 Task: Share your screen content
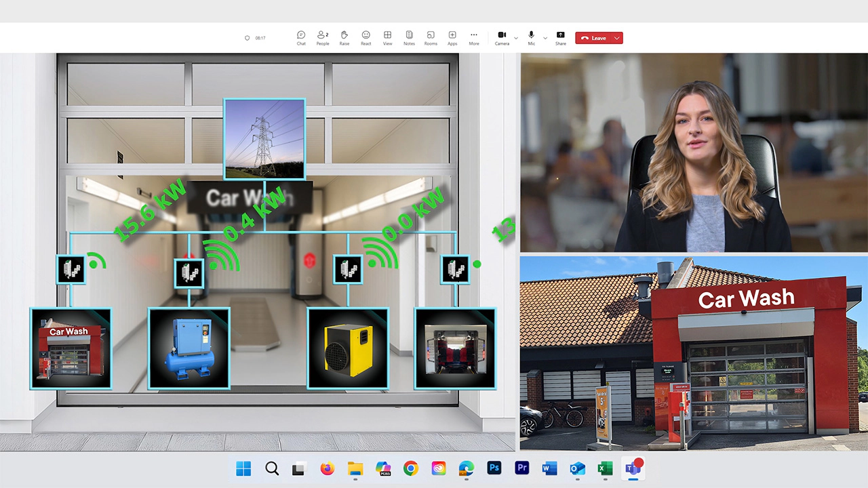[x=561, y=38]
